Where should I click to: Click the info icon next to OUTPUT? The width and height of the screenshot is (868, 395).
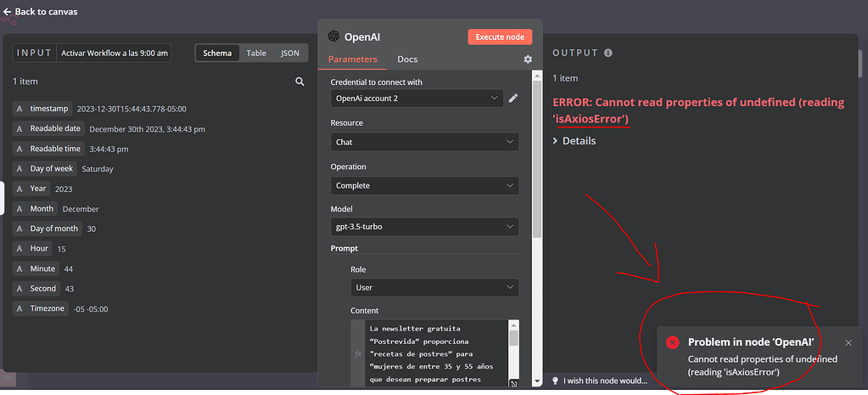[608, 53]
